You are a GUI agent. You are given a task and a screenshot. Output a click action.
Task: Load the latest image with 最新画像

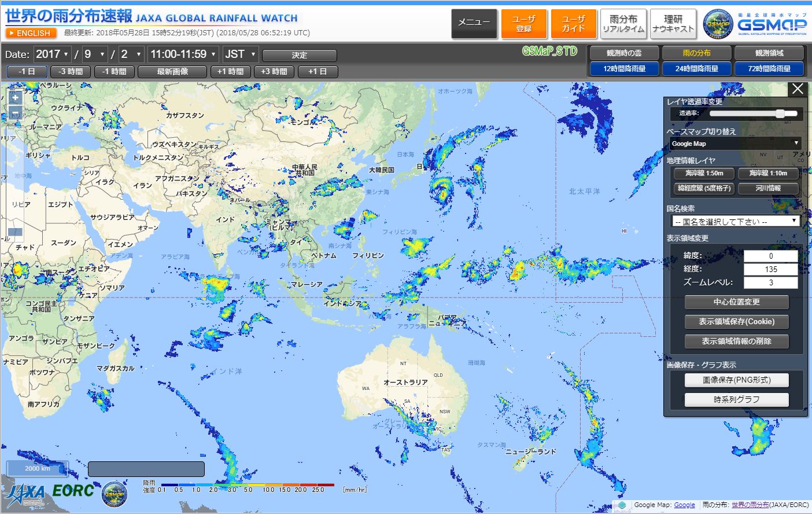tap(172, 72)
